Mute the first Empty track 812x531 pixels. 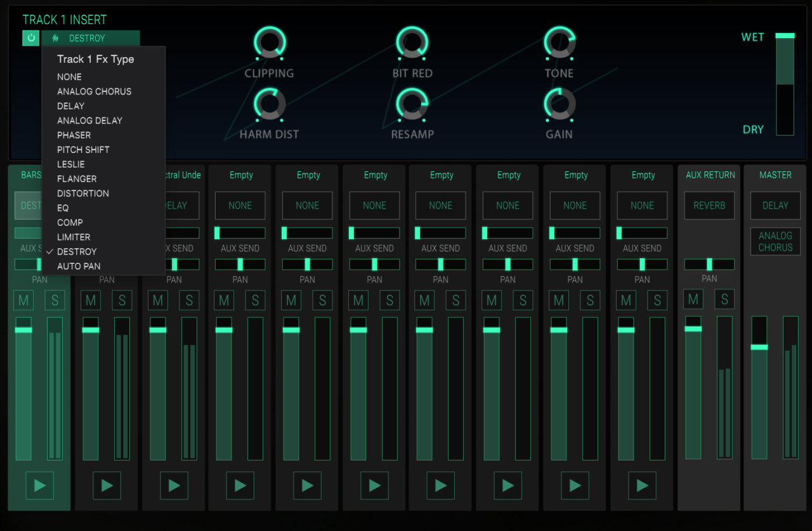tap(224, 300)
